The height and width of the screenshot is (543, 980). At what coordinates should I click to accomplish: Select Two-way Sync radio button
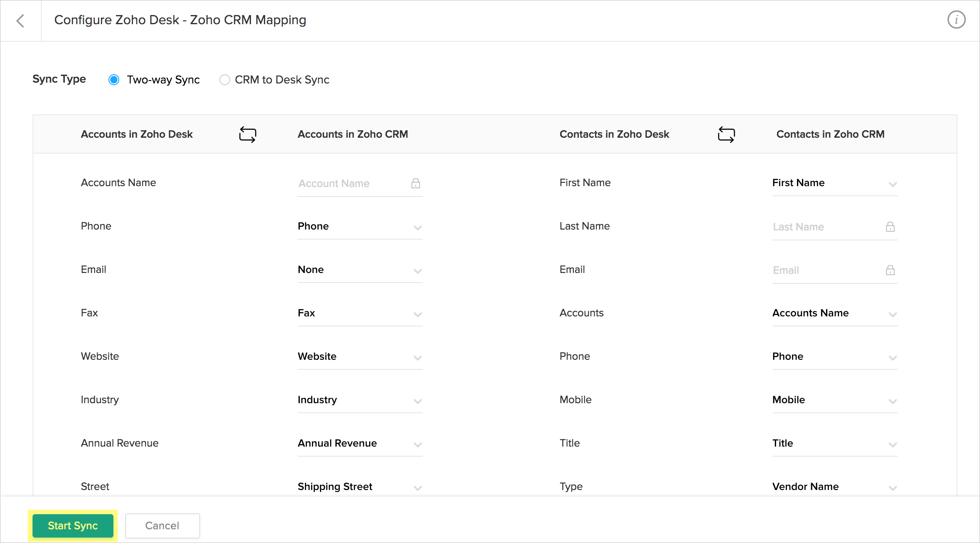coord(114,80)
